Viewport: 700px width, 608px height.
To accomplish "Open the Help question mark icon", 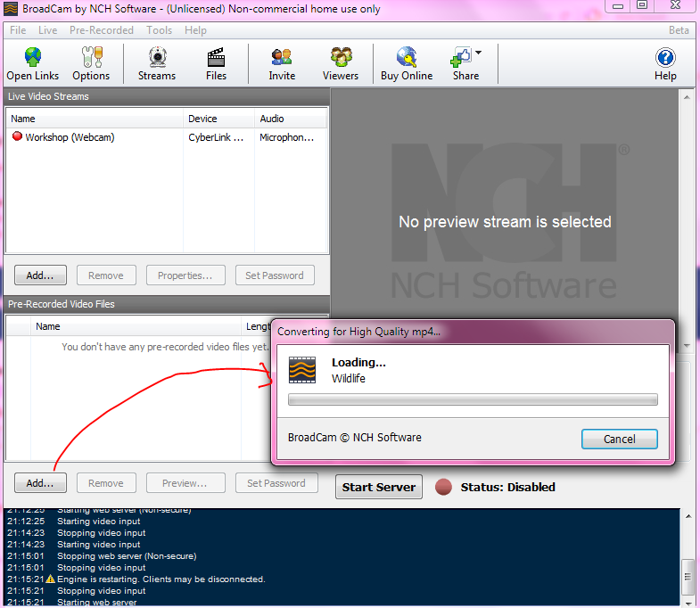I will pos(665,58).
